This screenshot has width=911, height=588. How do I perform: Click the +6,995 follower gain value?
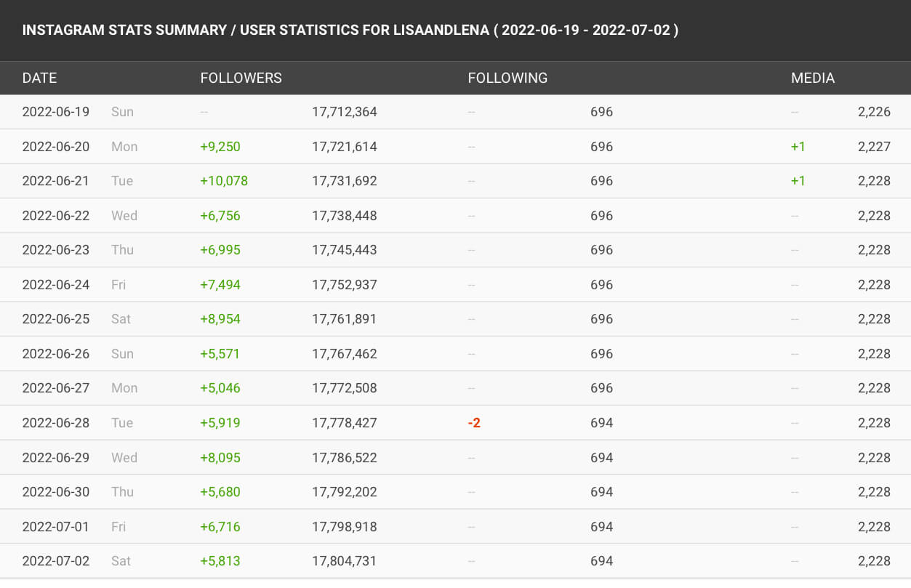220,250
